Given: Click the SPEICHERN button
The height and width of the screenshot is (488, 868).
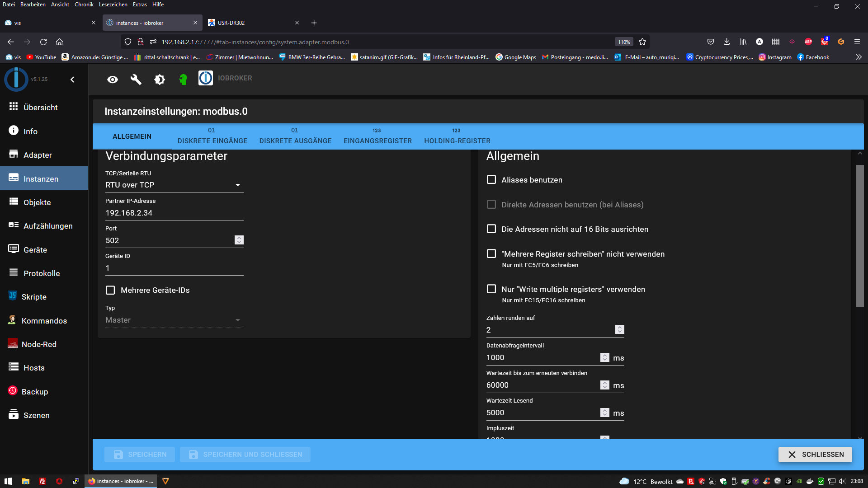Looking at the screenshot, I should click(x=140, y=455).
